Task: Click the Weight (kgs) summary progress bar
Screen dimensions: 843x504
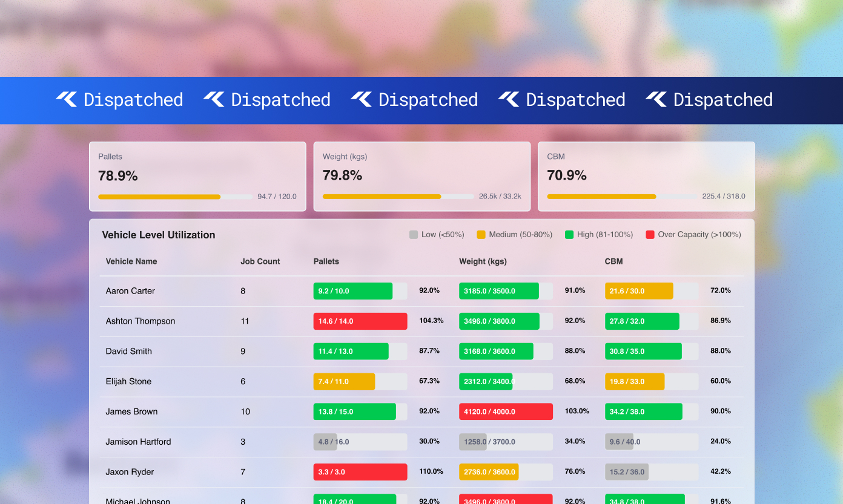Action: [398, 197]
